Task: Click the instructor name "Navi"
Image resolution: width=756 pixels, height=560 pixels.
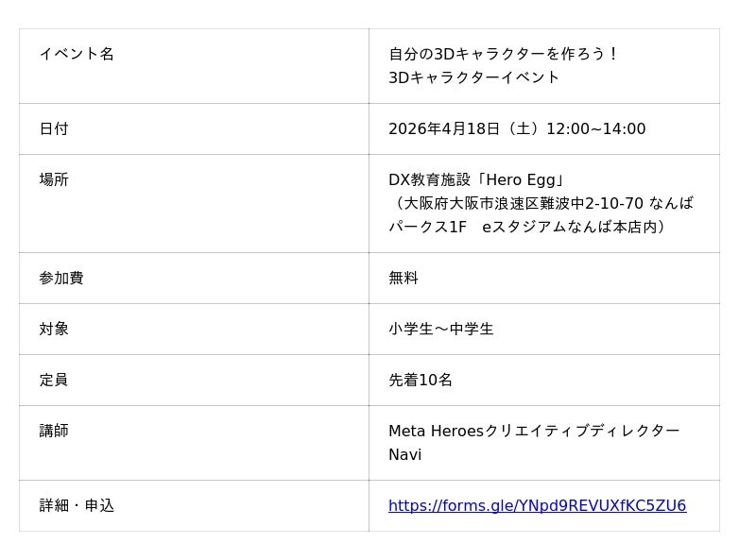Action: pos(405,455)
